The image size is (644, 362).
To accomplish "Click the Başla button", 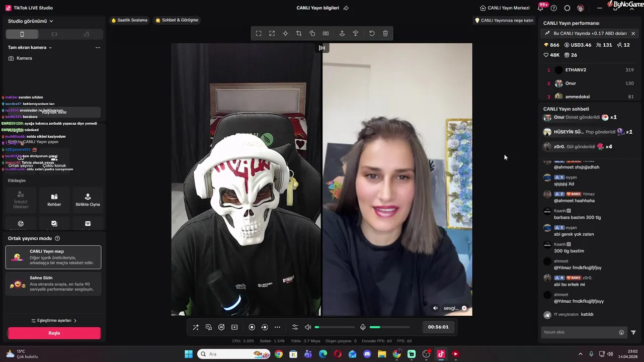I will point(54,333).
